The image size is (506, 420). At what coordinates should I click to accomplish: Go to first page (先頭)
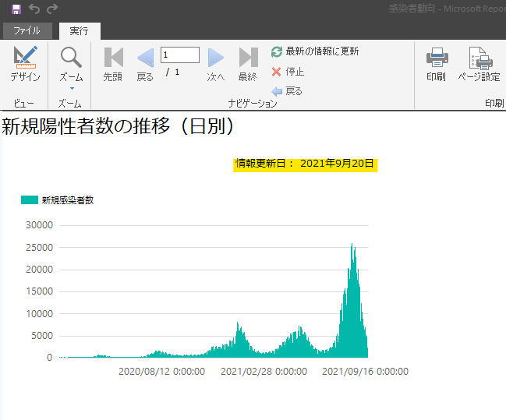[x=113, y=64]
